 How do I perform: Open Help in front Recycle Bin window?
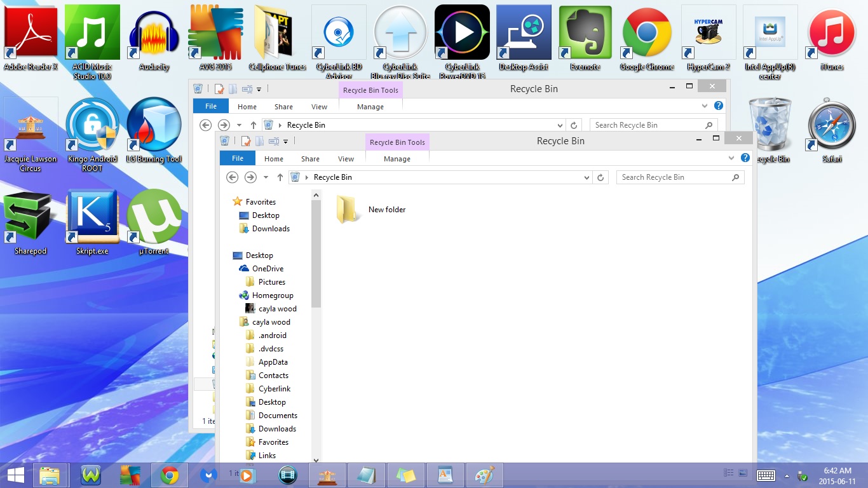pyautogui.click(x=745, y=158)
